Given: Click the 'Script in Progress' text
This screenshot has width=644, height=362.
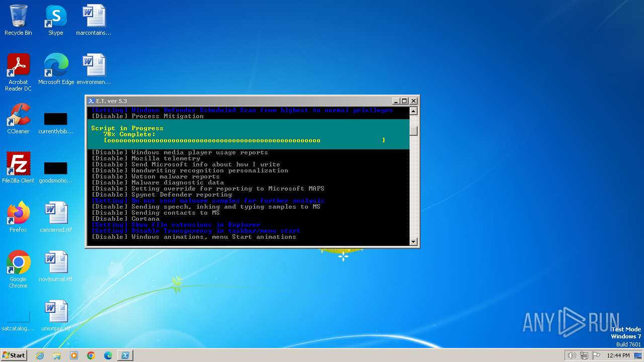Looking at the screenshot, I should [127, 128].
